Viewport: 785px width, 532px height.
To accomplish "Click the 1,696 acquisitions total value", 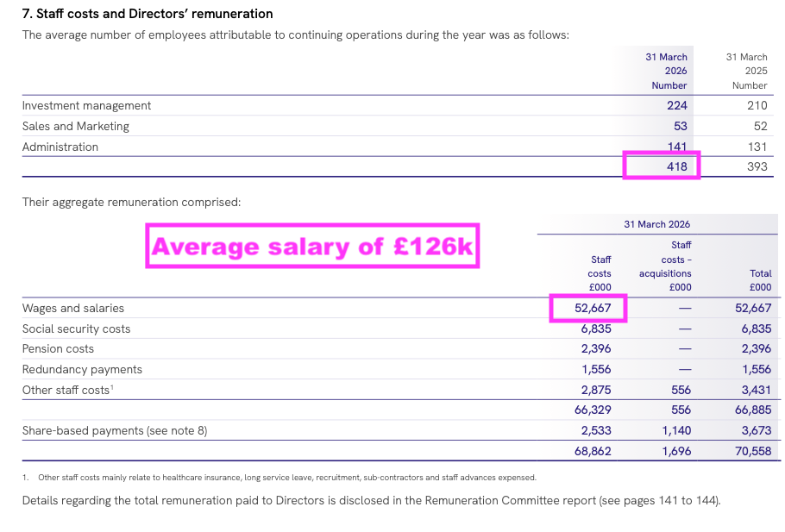I will [676, 451].
